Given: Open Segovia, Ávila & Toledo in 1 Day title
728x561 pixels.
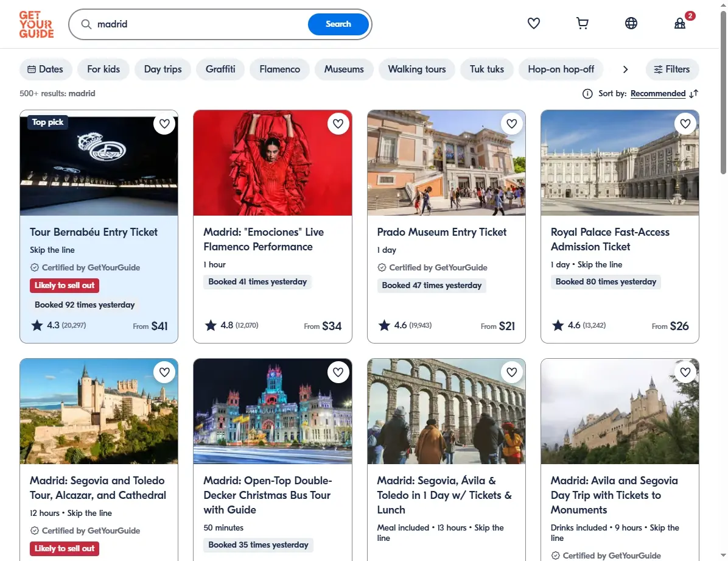Looking at the screenshot, I should coord(444,495).
